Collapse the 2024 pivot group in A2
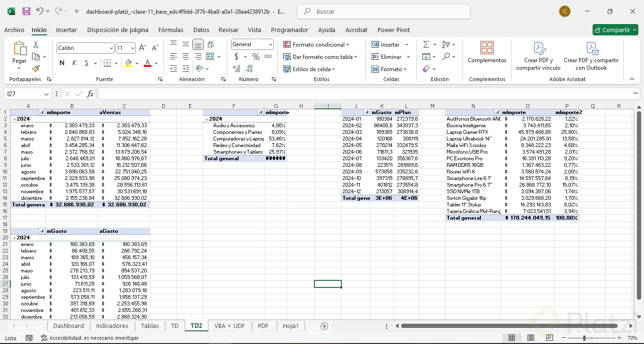Image resolution: width=644 pixels, height=344 pixels. coord(14,119)
